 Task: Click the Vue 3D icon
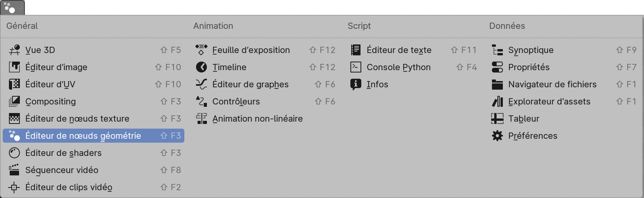point(14,50)
